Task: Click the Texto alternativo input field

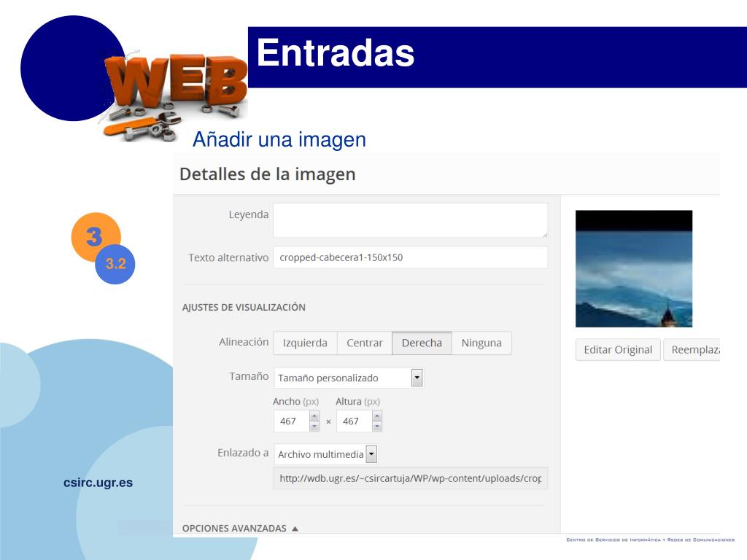Action: pyautogui.click(x=410, y=257)
